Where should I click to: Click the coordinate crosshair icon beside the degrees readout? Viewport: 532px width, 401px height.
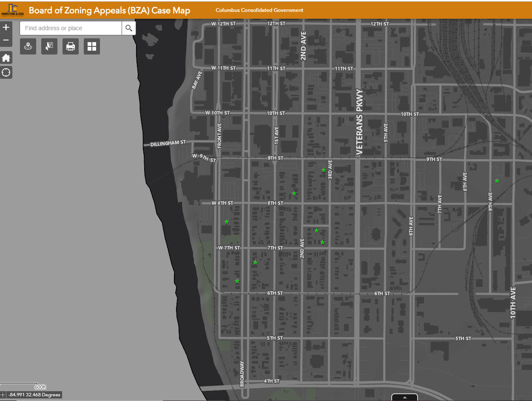click(3, 395)
